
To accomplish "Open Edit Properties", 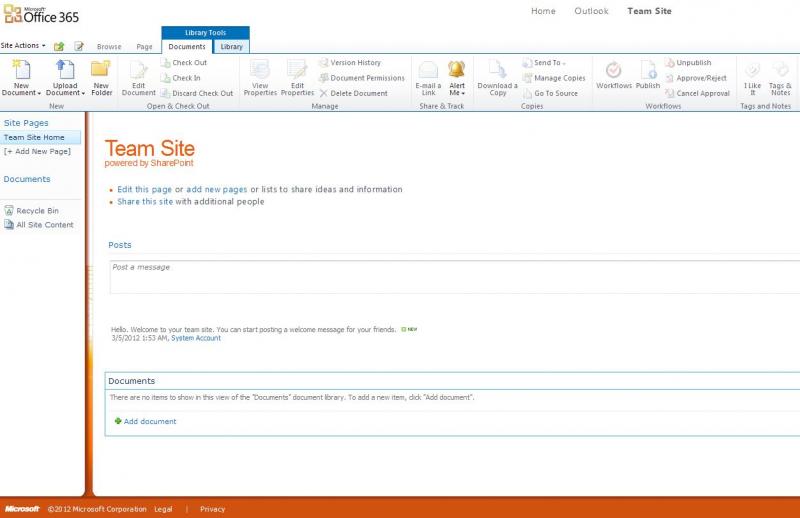I will click(297, 78).
